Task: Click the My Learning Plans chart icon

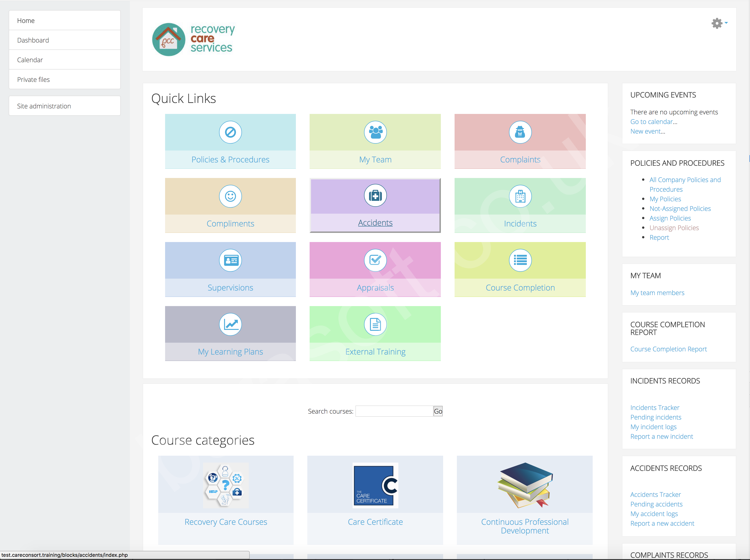Action: point(230,324)
